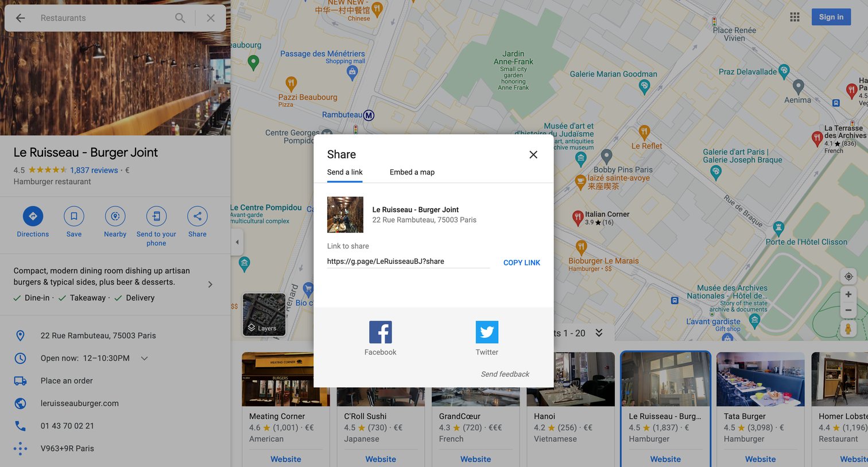Open Tata Burger Website link
The width and height of the screenshot is (868, 467).
tap(761, 459)
